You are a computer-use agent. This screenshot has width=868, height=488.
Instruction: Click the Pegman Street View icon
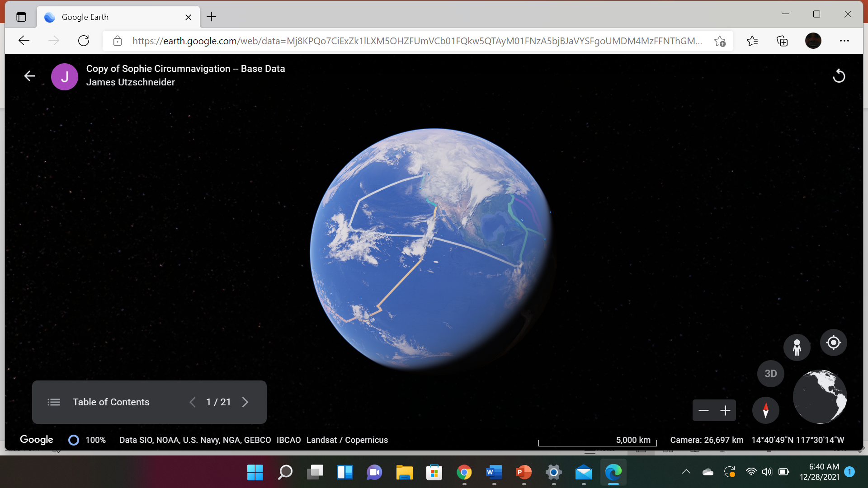pos(797,347)
